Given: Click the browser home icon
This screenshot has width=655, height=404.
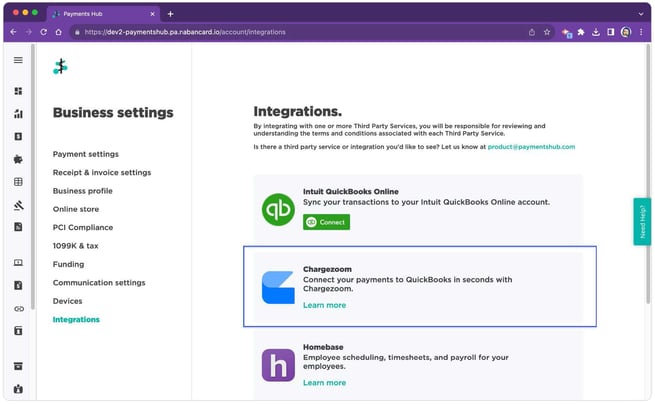Looking at the screenshot, I should tap(58, 32).
